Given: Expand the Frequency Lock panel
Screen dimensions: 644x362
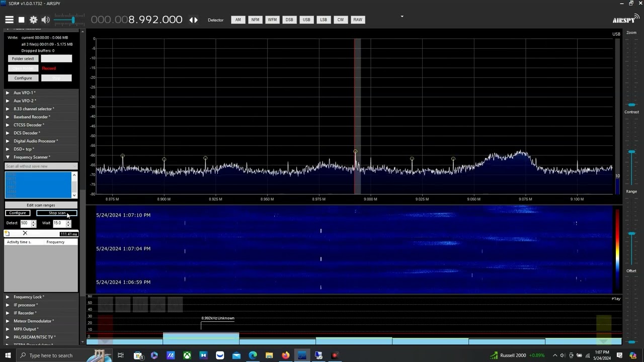Looking at the screenshot, I should (41, 297).
